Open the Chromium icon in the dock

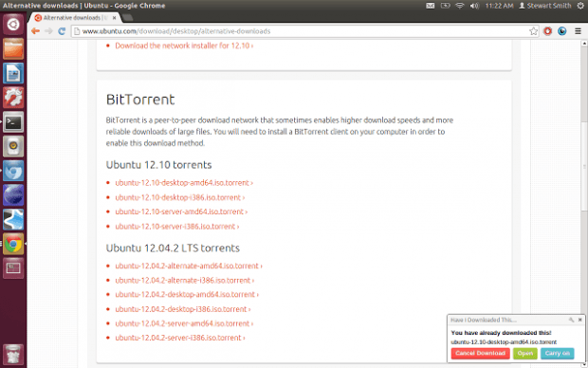point(13,171)
